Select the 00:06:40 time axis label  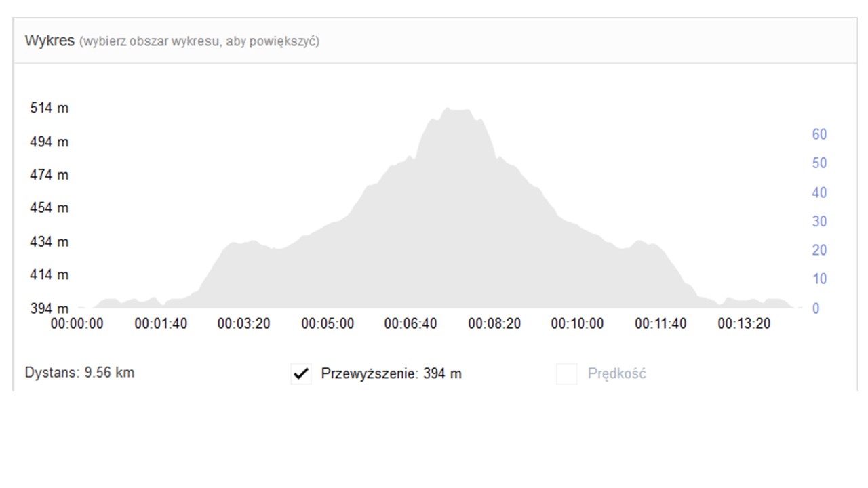click(x=410, y=324)
